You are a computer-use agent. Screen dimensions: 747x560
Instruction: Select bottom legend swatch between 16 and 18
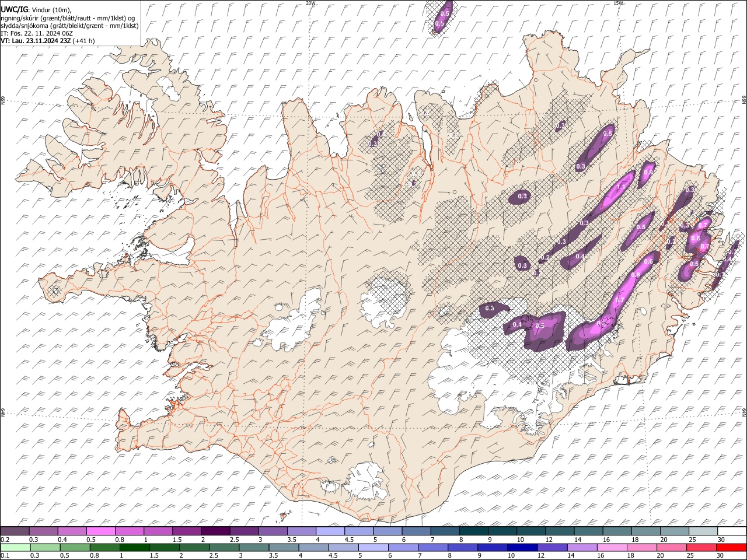click(611, 547)
